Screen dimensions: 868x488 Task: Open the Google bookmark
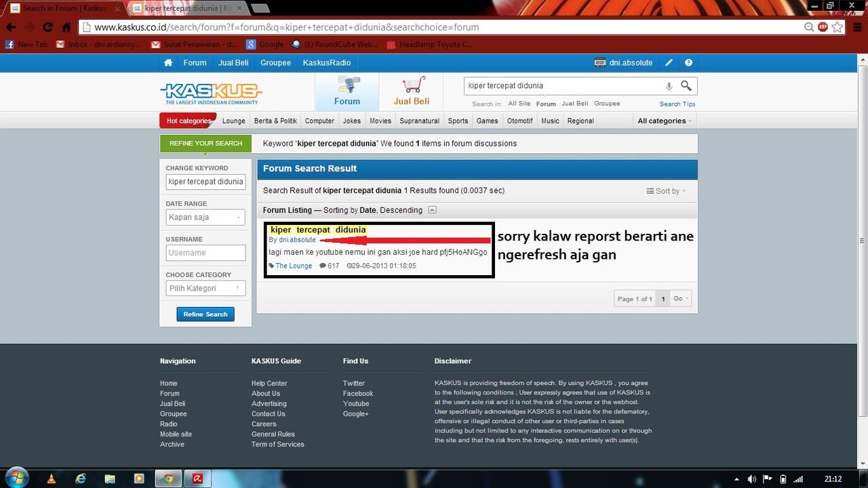264,44
